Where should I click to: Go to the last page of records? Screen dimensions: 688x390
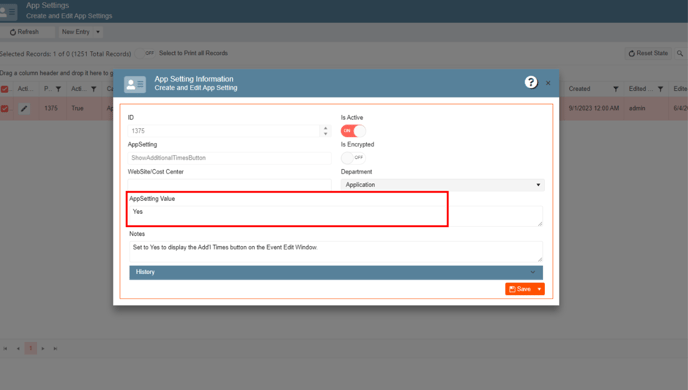click(55, 349)
